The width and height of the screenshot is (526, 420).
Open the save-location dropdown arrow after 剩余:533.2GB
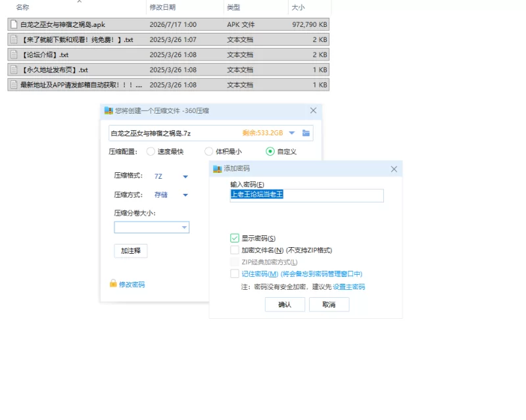tap(292, 133)
